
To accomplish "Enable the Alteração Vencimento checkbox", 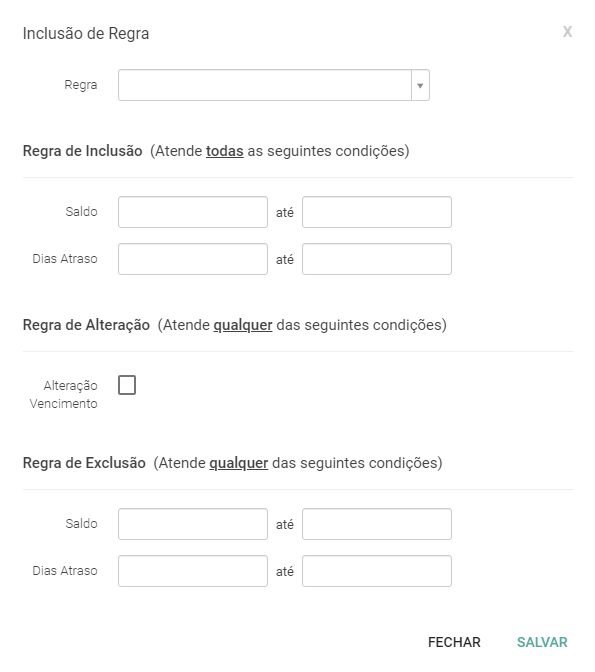I will (x=127, y=385).
